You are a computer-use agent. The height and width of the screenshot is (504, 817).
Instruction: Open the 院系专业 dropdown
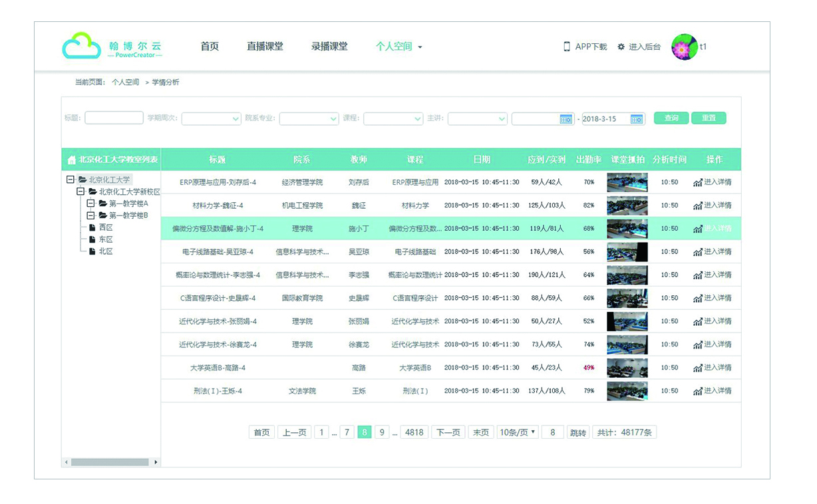pyautogui.click(x=309, y=118)
